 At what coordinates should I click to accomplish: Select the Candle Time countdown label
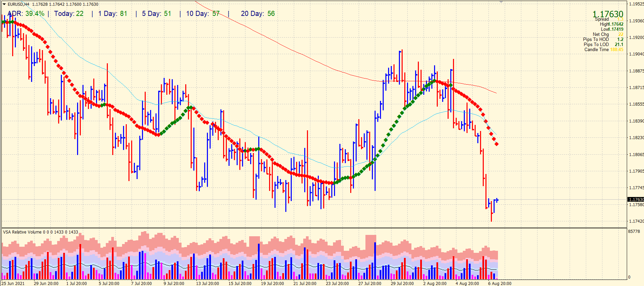pyautogui.click(x=603, y=50)
